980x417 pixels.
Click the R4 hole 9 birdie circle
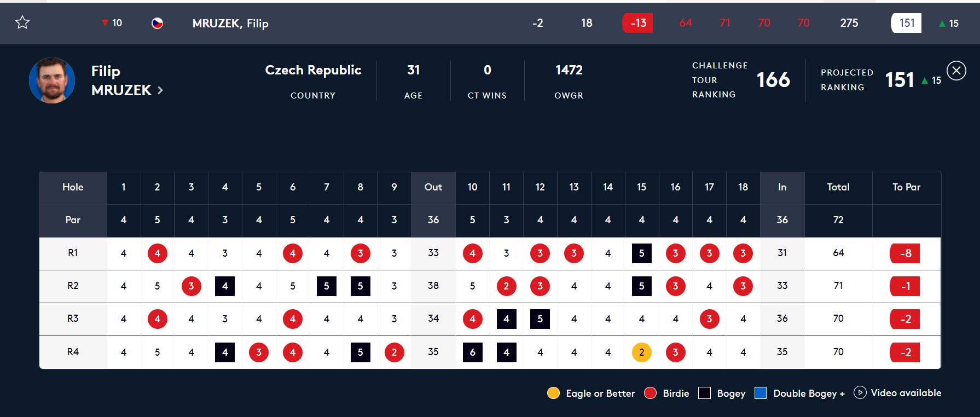click(x=394, y=352)
